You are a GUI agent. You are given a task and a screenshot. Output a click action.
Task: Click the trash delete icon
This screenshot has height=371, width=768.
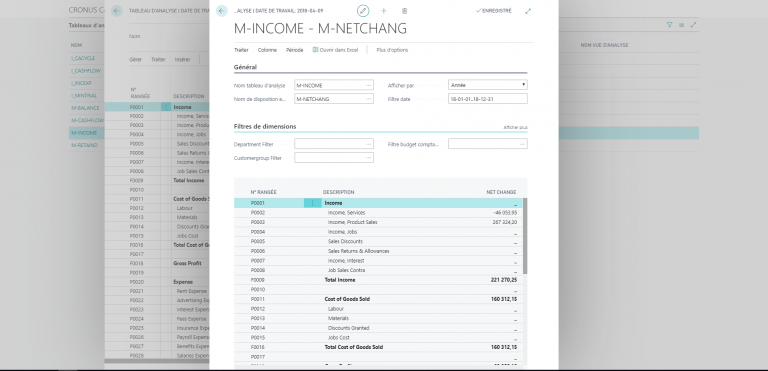click(x=404, y=11)
